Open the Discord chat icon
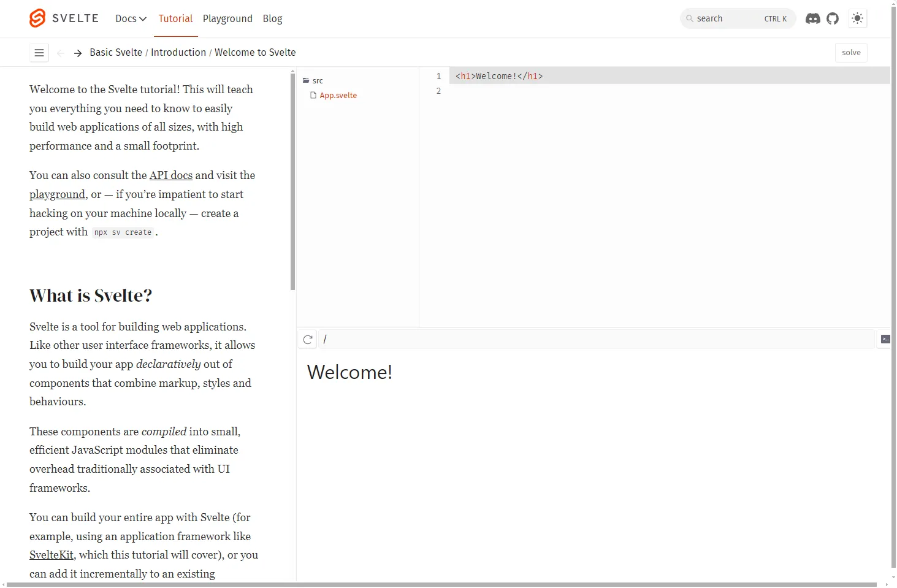The height and width of the screenshot is (588, 897). [x=813, y=18]
